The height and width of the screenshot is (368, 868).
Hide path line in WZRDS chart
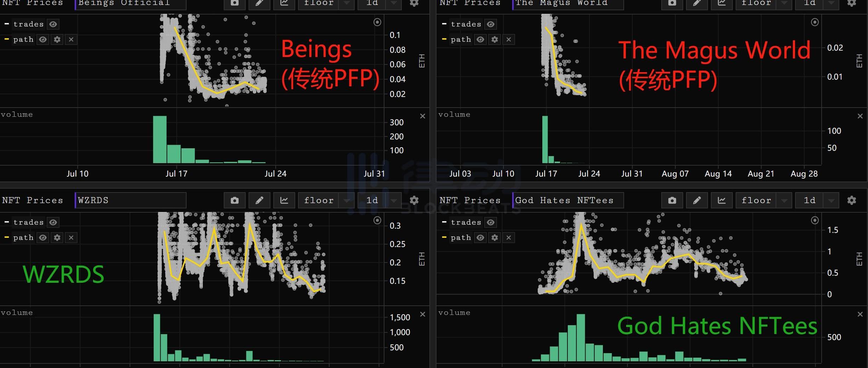coord(43,237)
